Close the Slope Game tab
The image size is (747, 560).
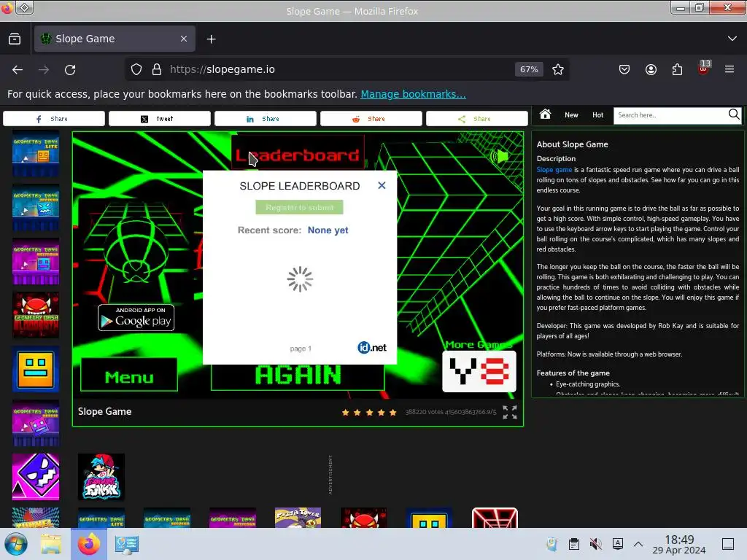(x=184, y=39)
